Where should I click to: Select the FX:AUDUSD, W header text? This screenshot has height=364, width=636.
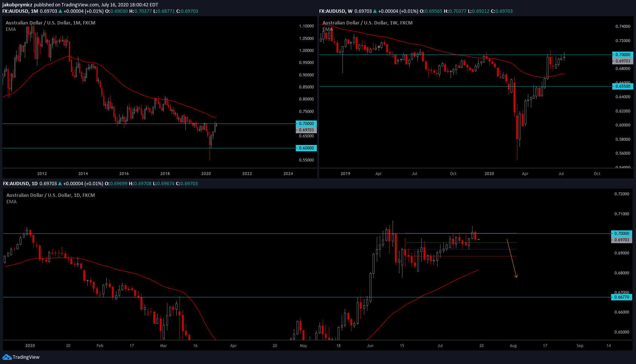point(336,11)
